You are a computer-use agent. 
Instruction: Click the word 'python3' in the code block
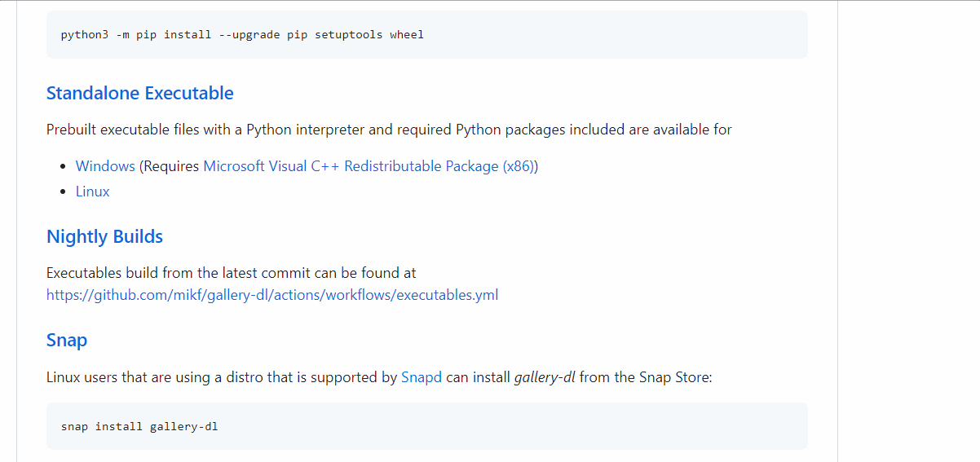click(85, 35)
